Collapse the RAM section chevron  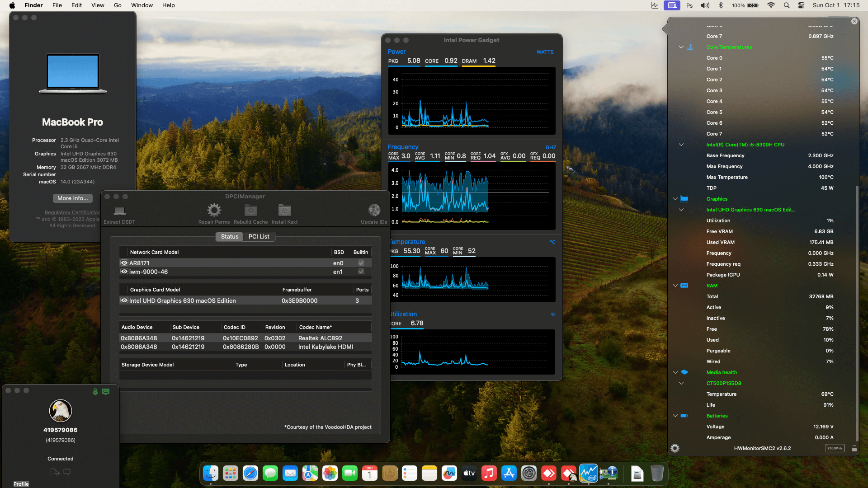tap(675, 286)
